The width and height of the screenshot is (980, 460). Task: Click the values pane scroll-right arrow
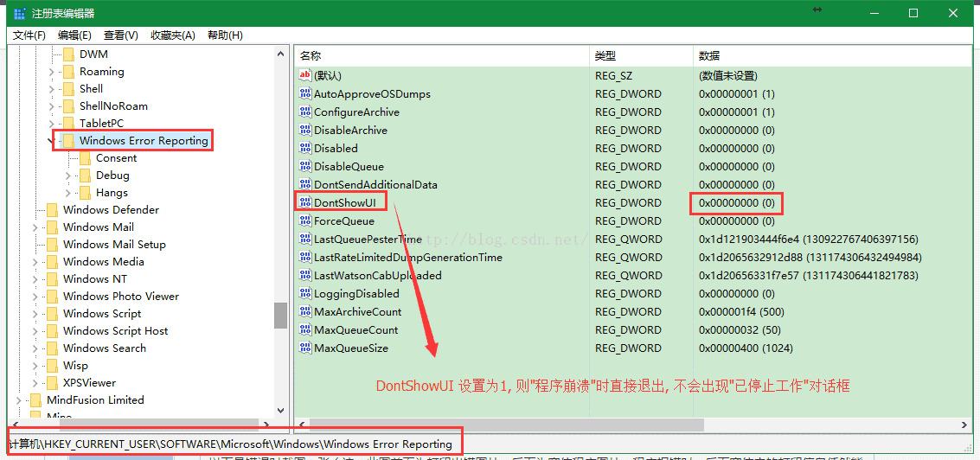[x=965, y=425]
